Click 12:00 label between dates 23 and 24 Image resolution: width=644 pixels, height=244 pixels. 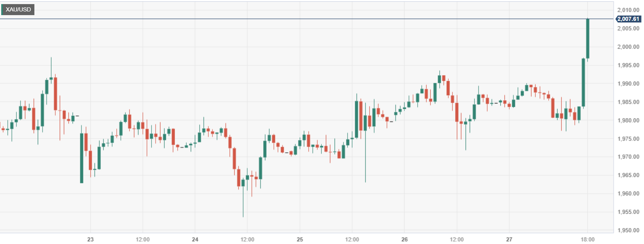click(142, 239)
